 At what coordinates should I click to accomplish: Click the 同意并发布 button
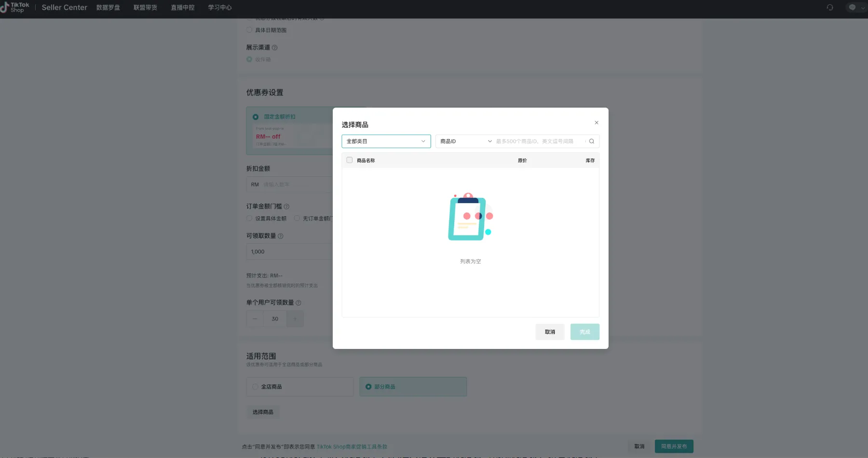(674, 446)
